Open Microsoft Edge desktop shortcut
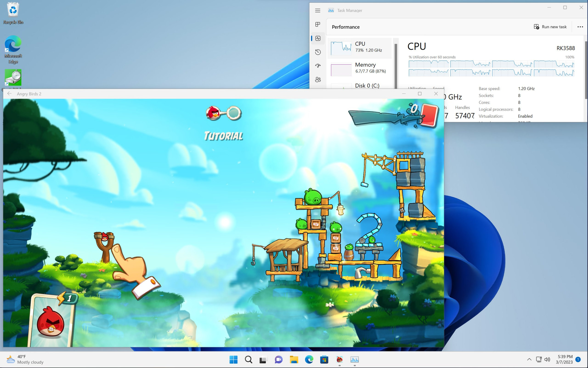The image size is (588, 368). click(x=13, y=50)
